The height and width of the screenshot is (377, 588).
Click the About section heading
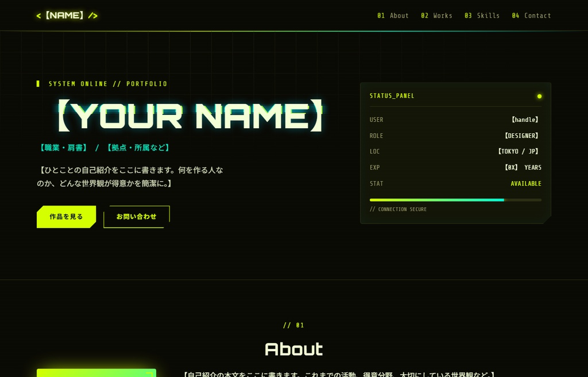point(293,349)
